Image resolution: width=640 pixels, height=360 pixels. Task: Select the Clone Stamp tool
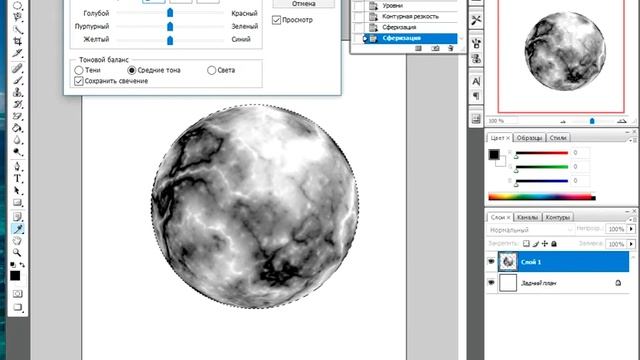(x=18, y=92)
